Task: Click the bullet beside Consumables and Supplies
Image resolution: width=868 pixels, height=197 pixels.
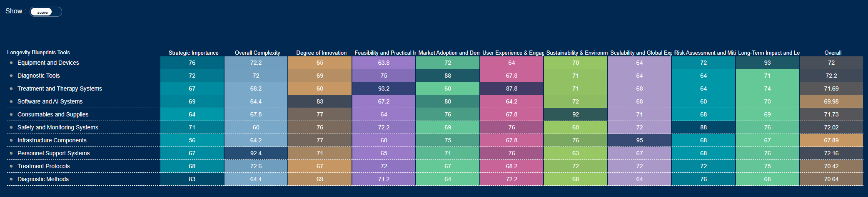Action: pos(11,114)
